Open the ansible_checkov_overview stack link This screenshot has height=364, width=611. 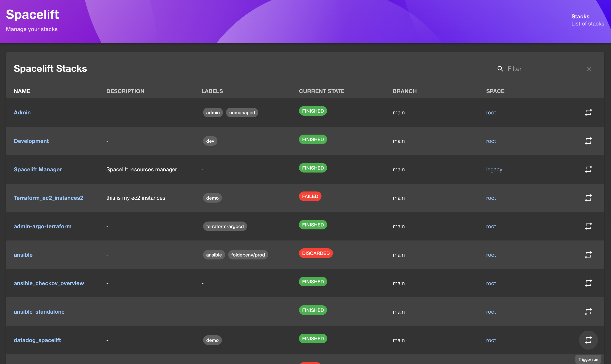[x=49, y=283]
